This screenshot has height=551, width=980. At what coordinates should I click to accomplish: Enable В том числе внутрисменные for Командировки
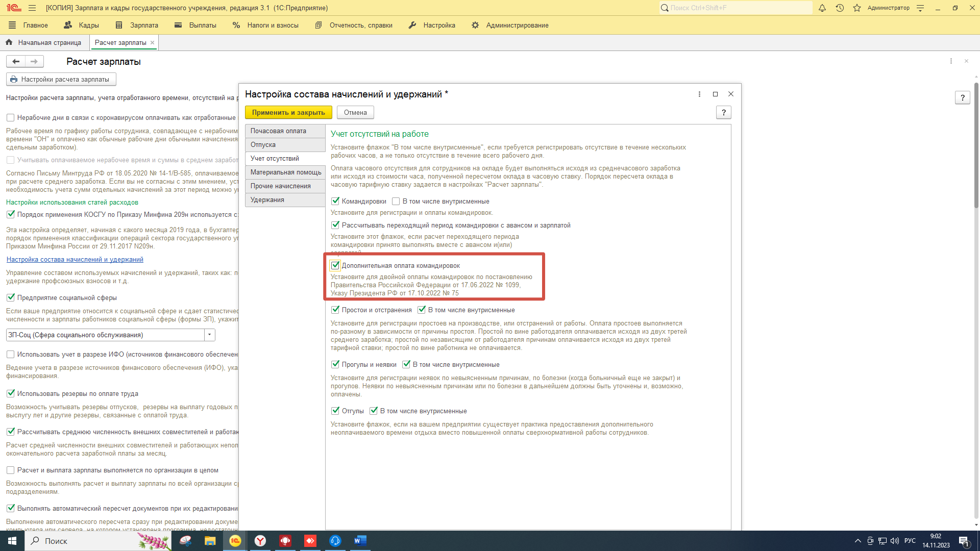tap(396, 201)
